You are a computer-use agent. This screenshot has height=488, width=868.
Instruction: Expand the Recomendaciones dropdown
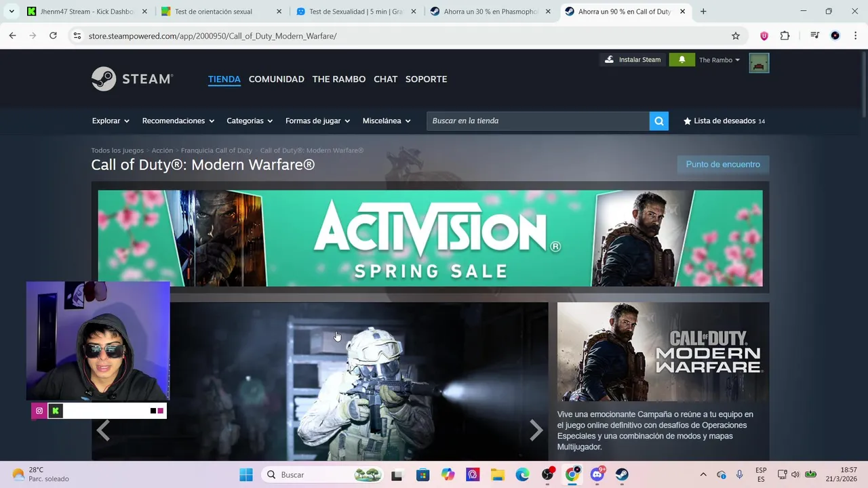click(178, 121)
